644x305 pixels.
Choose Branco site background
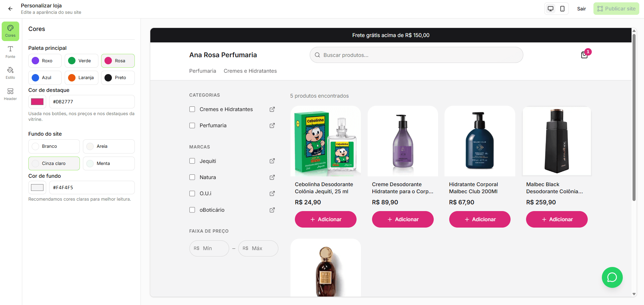54,146
